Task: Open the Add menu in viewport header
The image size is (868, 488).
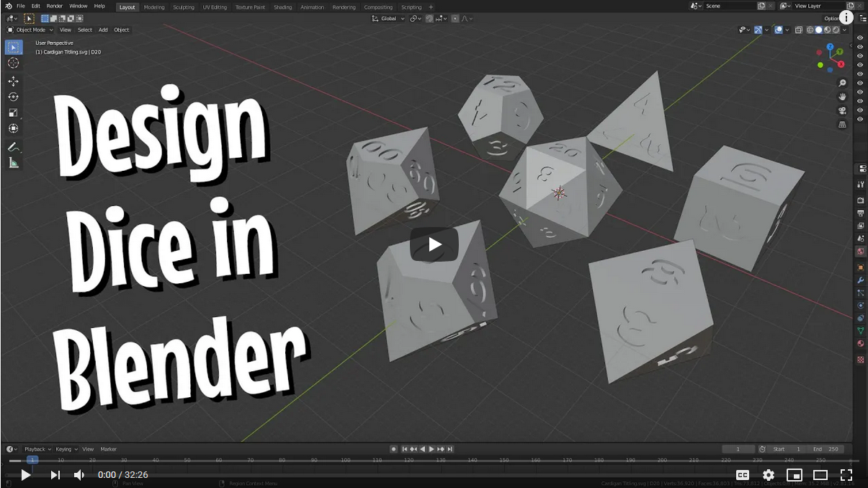Action: 103,30
